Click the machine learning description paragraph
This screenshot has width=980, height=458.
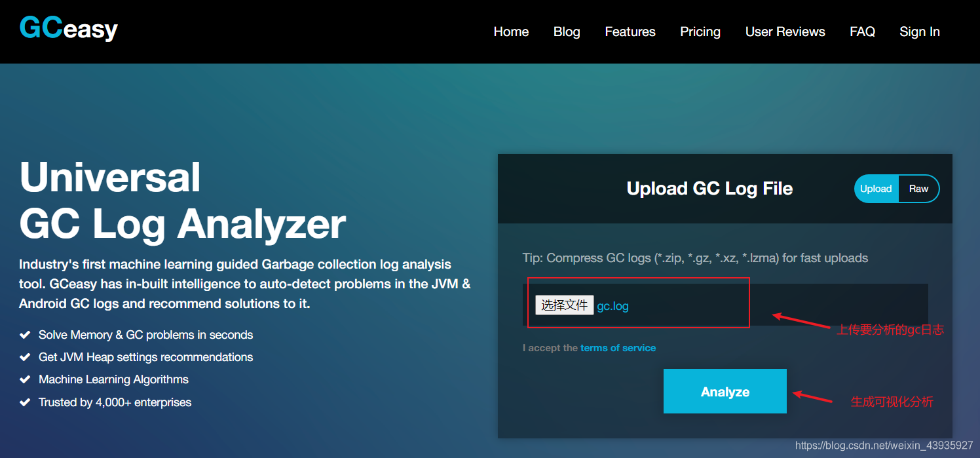point(245,284)
